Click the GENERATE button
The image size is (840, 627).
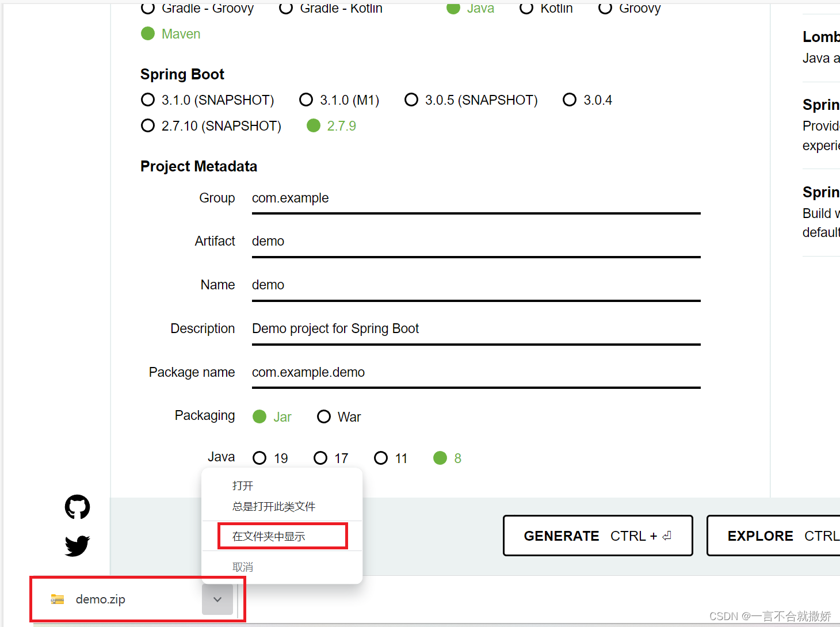coord(598,536)
